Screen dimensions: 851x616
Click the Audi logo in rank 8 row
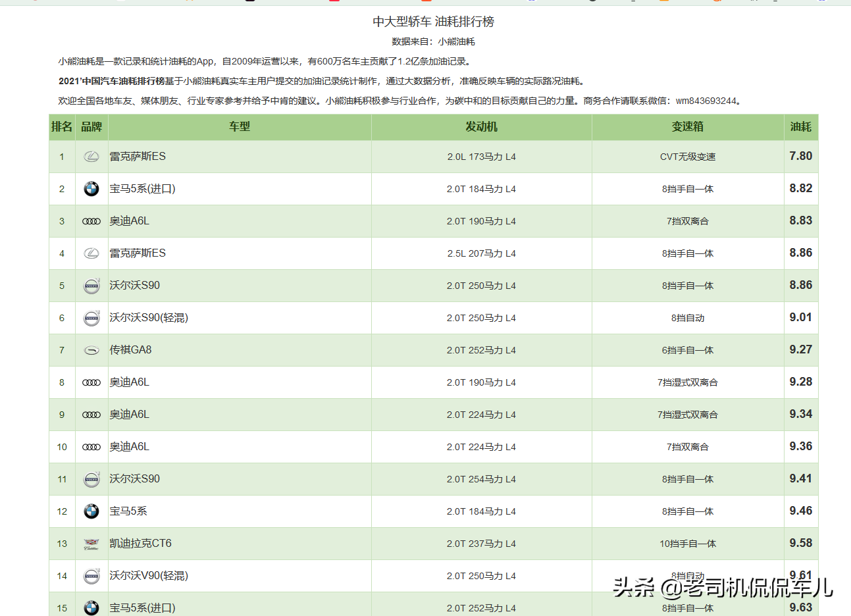(x=91, y=382)
